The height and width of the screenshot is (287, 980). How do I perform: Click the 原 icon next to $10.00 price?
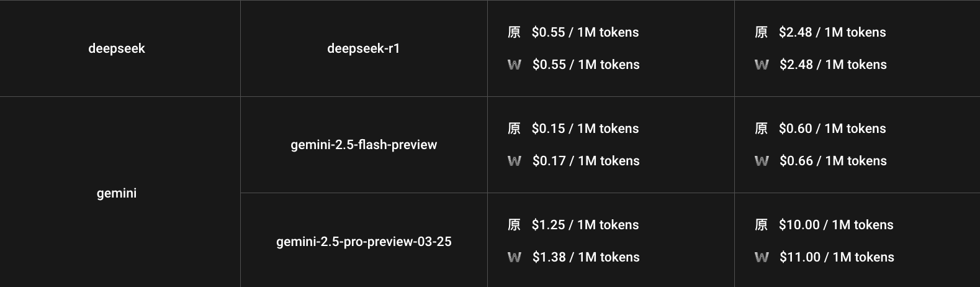tap(761, 225)
